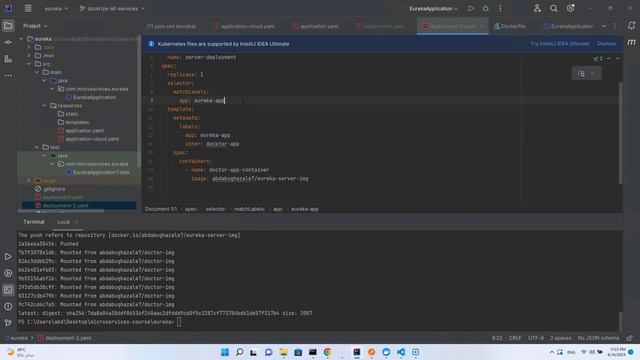Expand the target folder
This screenshot has height=360, width=640.
click(x=29, y=180)
